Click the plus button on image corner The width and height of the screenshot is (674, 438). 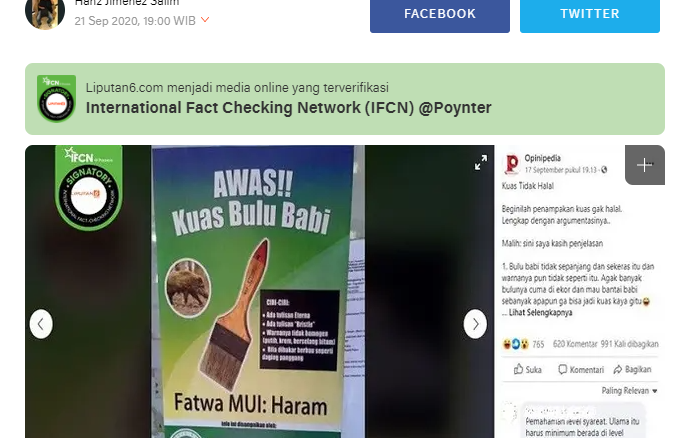[645, 165]
